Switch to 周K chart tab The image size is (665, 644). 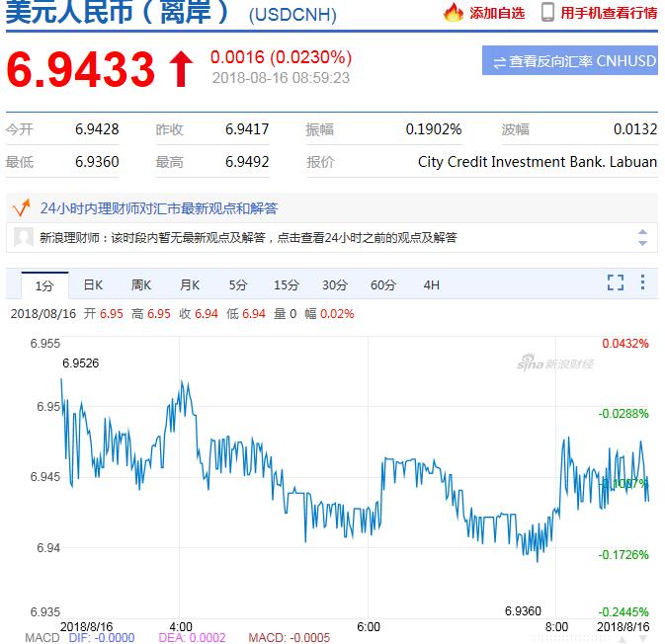click(x=141, y=285)
